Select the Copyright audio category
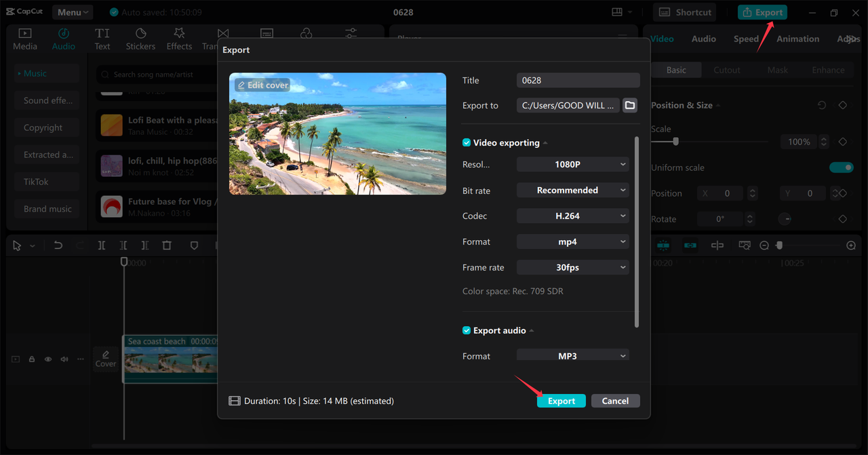This screenshot has width=868, height=455. [x=47, y=127]
